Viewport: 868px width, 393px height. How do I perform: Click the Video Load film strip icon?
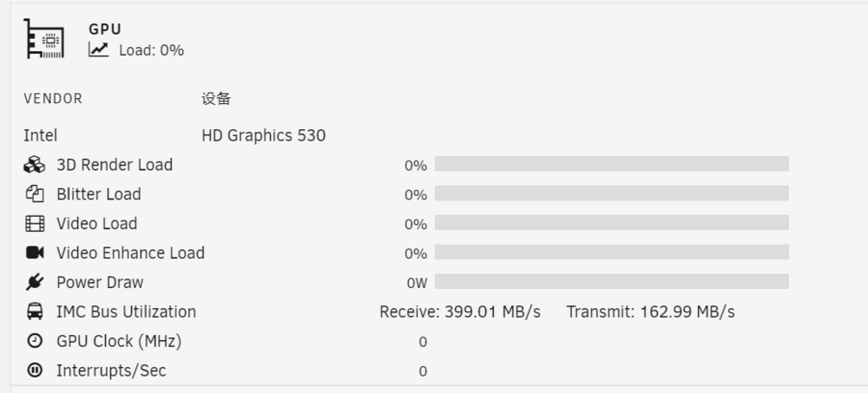point(35,223)
